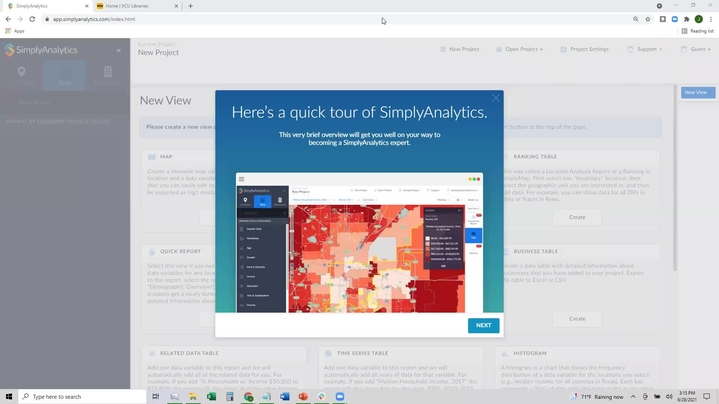Close the VCU Libraries browser tab

(176, 6)
